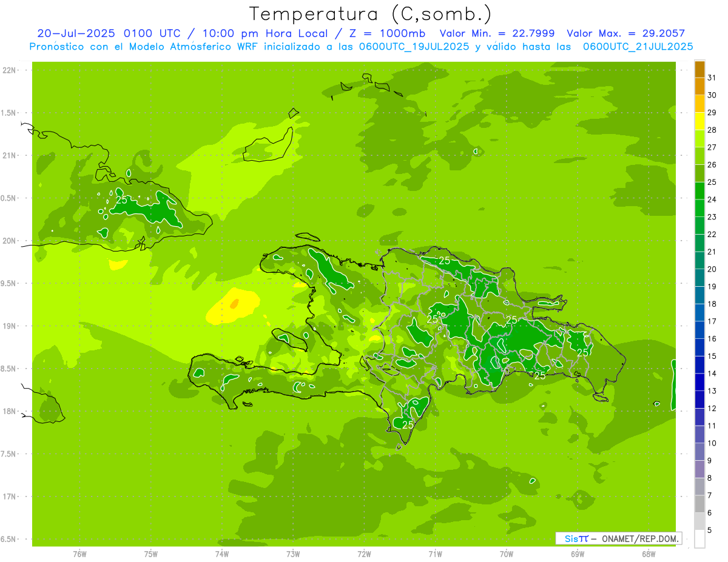Click the 20N latitude axis label
Screen dimensions: 728x562
10,241
